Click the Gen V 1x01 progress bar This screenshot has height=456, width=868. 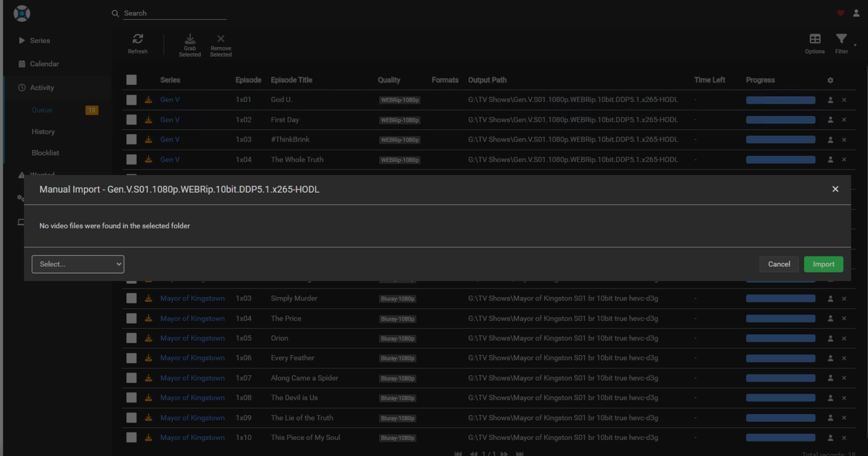point(780,100)
